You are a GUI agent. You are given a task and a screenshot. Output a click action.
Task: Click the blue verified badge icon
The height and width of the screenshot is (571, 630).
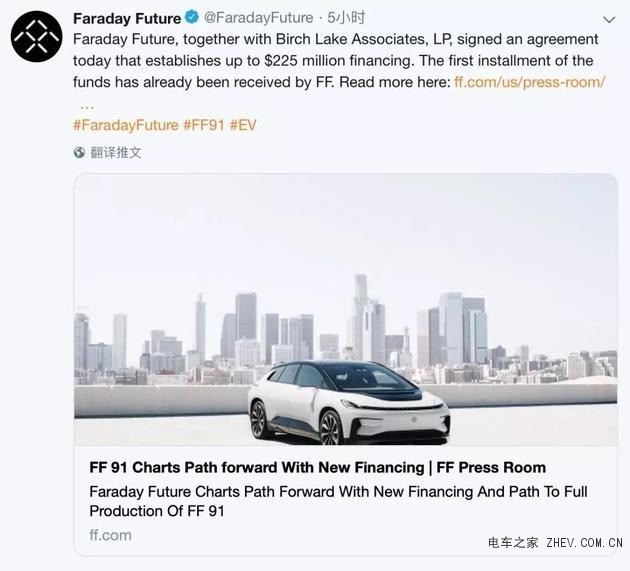192,18
